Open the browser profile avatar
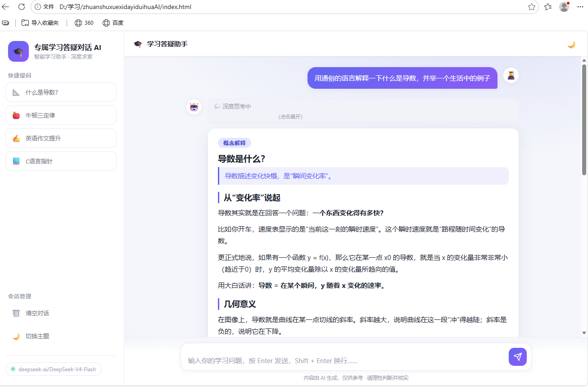Image resolution: width=588 pixels, height=387 pixels. pos(564,7)
